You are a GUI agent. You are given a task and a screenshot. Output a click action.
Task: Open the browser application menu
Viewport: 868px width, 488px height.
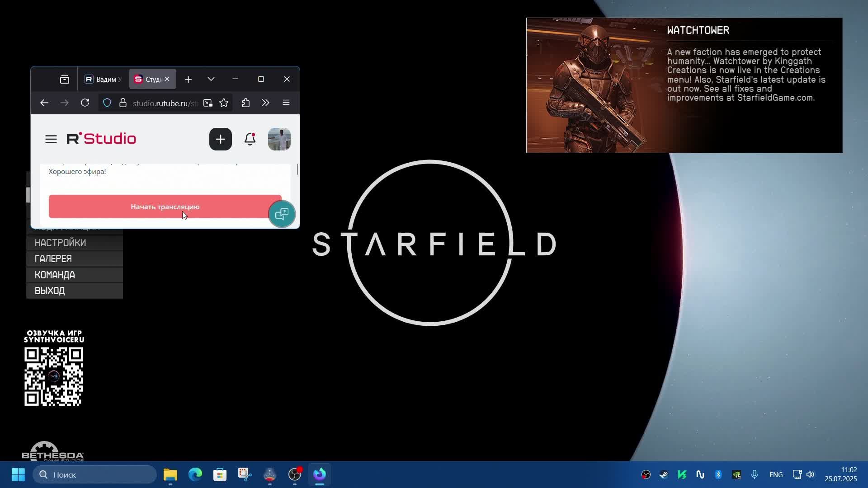click(286, 103)
